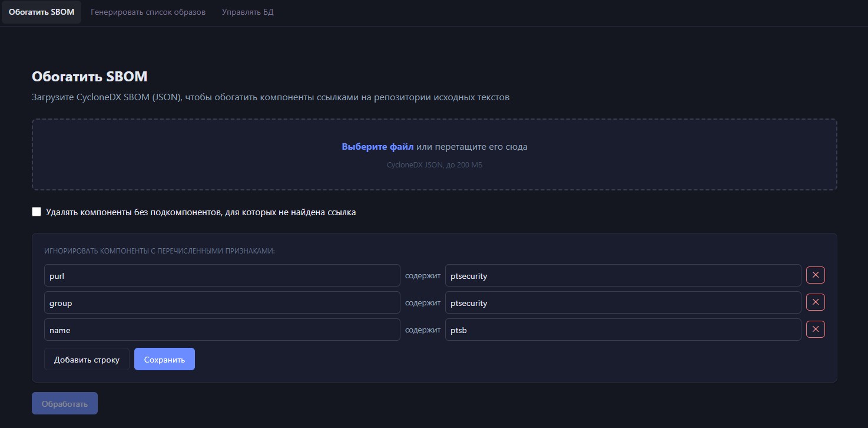Delete the group filter row
868x428 pixels.
click(815, 302)
